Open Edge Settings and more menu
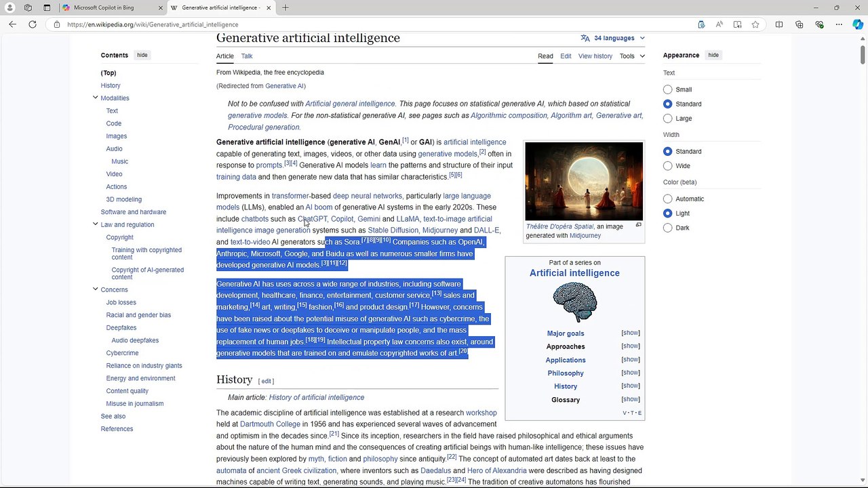The image size is (868, 488). pos(839,24)
